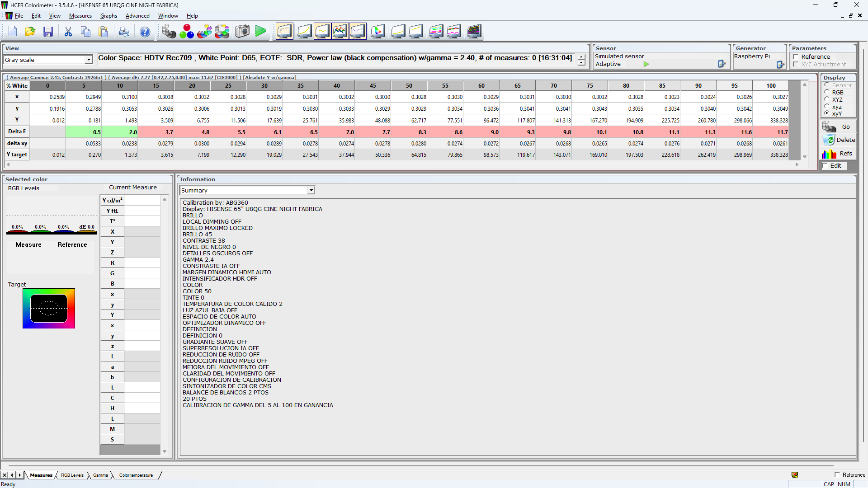Select the RGB radio button in Display
This screenshot has width=868, height=488.
(x=828, y=92)
